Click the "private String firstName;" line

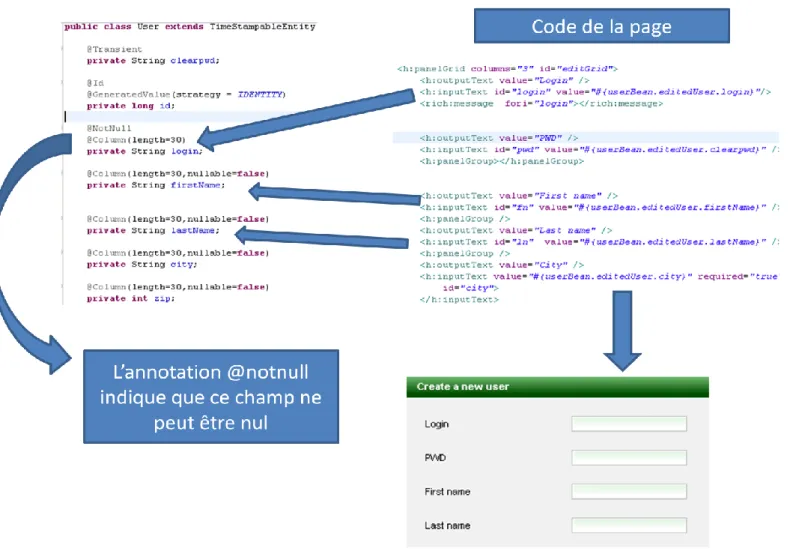click(x=156, y=185)
